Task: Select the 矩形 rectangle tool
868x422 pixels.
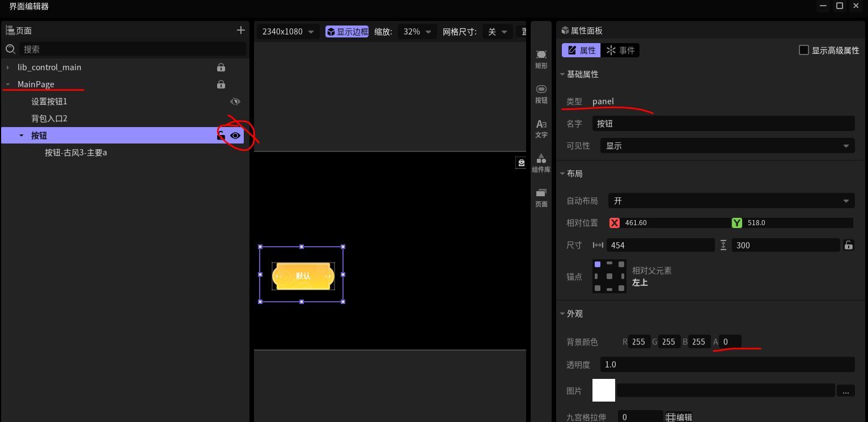Action: point(541,59)
